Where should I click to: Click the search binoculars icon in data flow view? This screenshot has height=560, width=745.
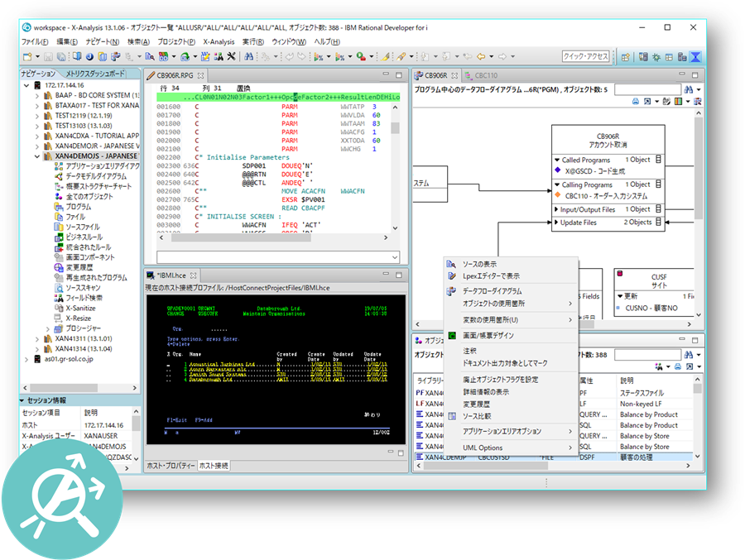689,89
